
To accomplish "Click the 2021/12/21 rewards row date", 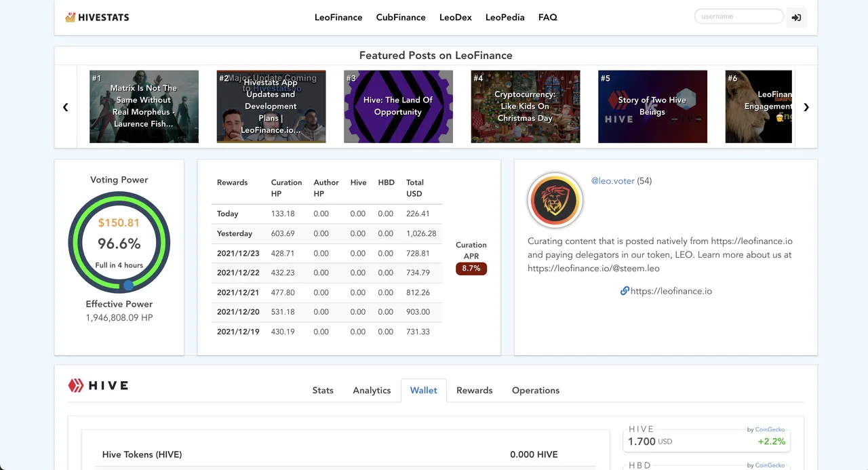I will coord(238,292).
